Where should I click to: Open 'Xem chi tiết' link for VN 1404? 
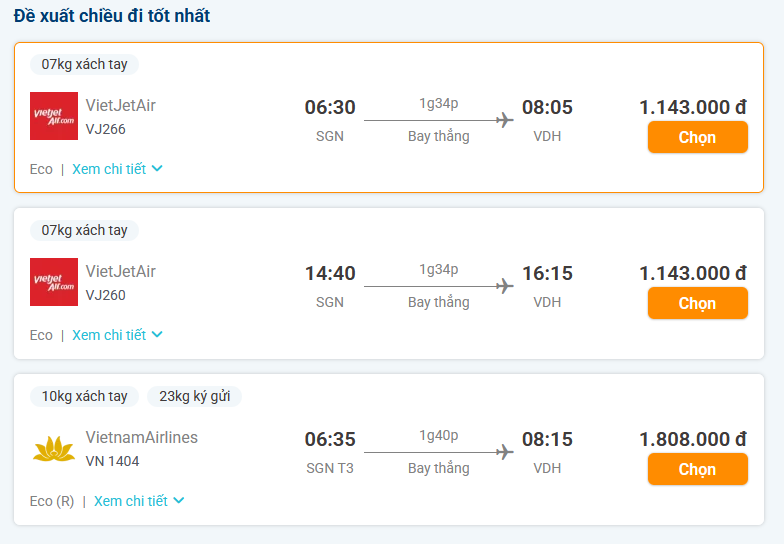pyautogui.click(x=131, y=501)
